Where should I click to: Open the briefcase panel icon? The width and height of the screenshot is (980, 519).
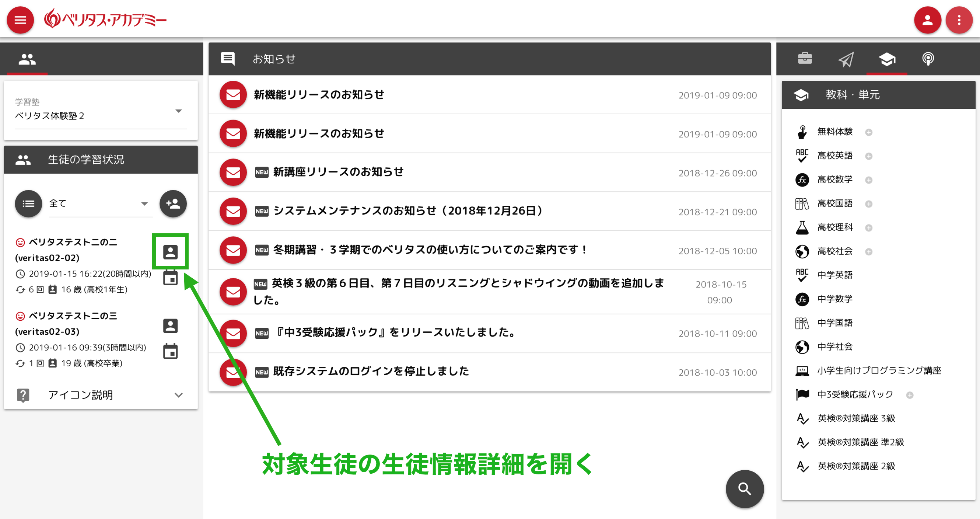coord(805,59)
